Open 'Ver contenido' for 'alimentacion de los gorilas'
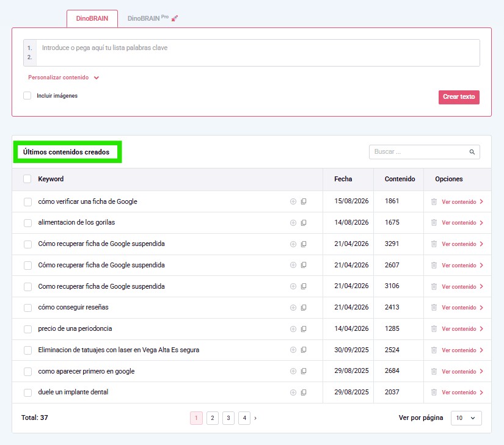This screenshot has width=504, height=445. point(462,223)
